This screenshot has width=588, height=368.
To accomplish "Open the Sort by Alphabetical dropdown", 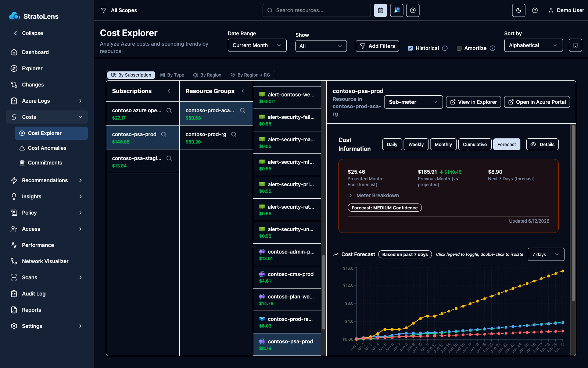I will pyautogui.click(x=534, y=45).
